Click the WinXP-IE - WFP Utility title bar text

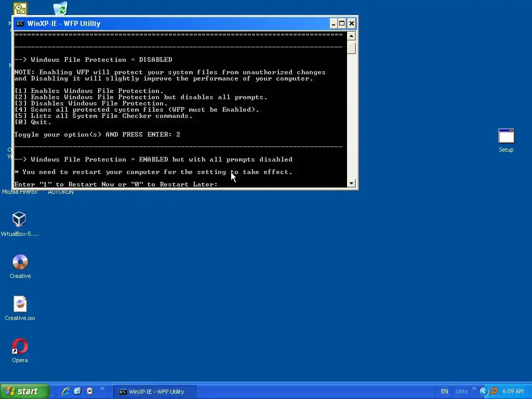[64, 23]
